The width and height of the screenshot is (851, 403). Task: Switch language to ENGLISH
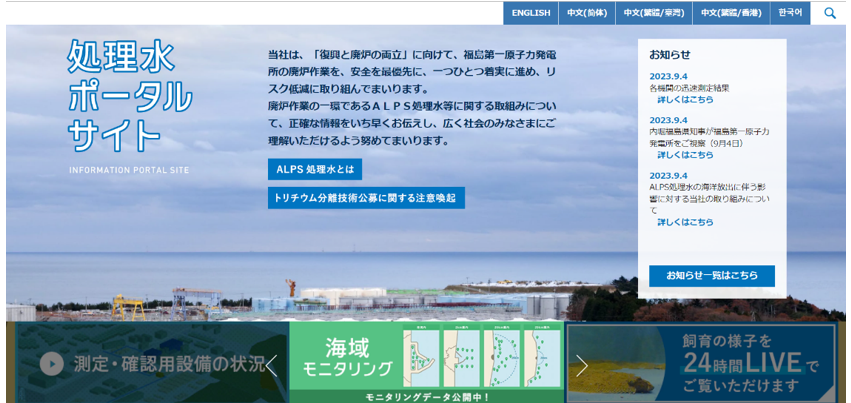531,13
